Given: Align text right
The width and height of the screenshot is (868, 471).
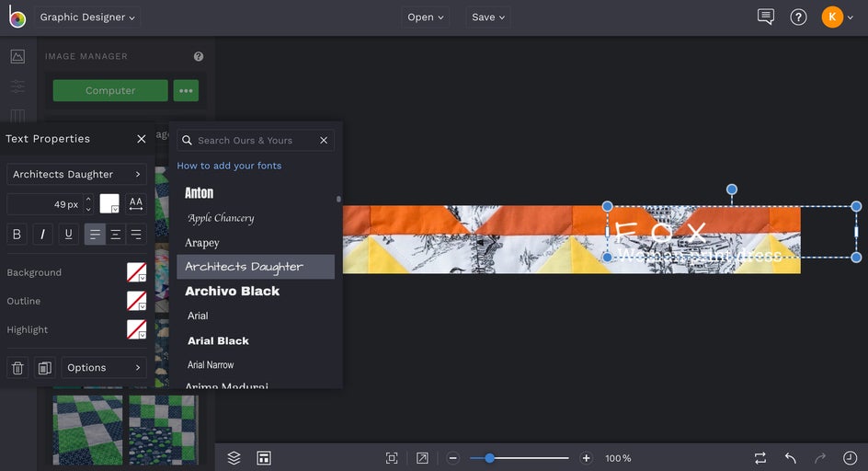Looking at the screenshot, I should [136, 235].
